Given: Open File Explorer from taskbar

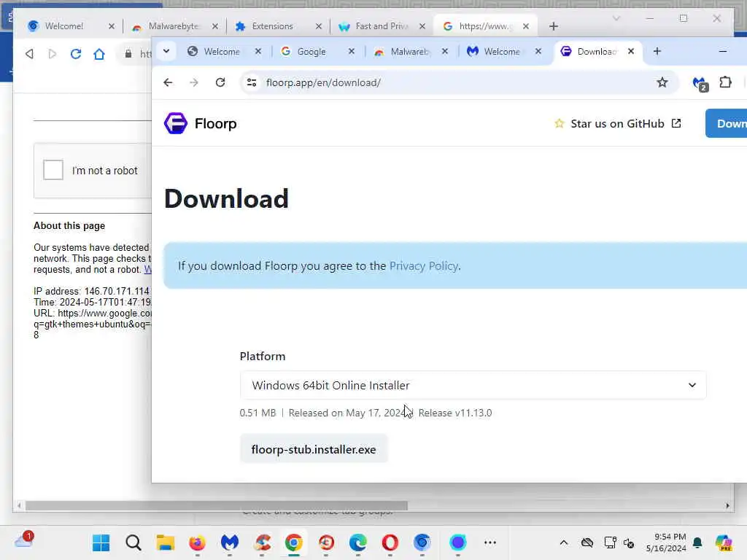Looking at the screenshot, I should (x=166, y=542).
